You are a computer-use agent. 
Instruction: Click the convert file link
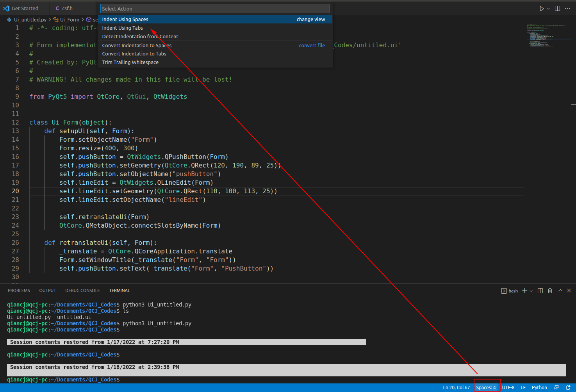tap(312, 45)
